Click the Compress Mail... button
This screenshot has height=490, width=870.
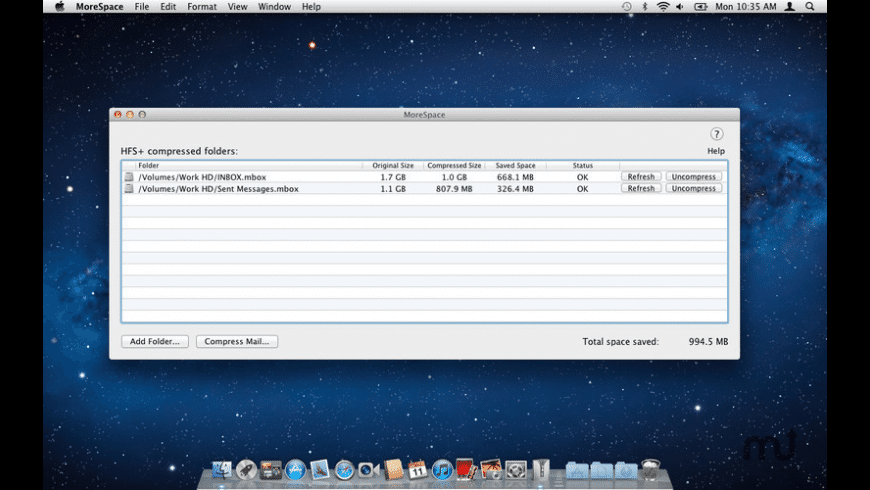tap(237, 341)
